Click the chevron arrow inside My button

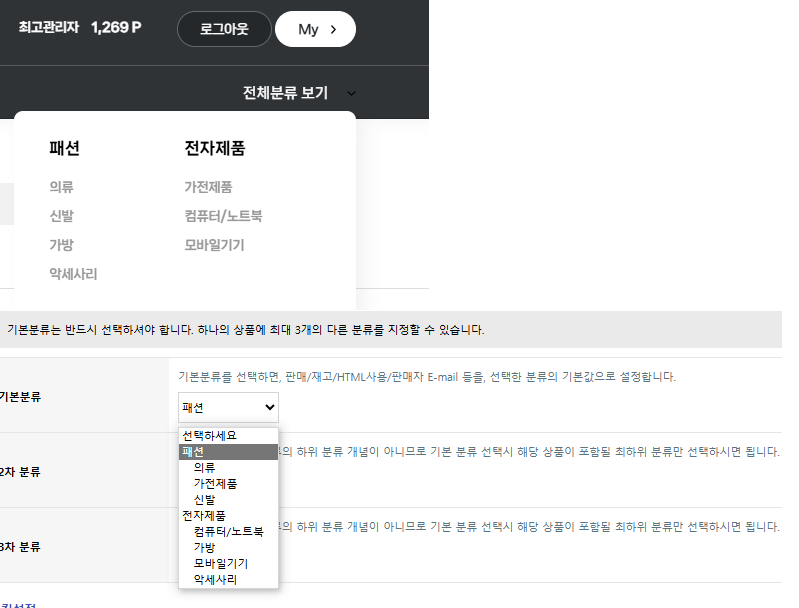(x=333, y=30)
